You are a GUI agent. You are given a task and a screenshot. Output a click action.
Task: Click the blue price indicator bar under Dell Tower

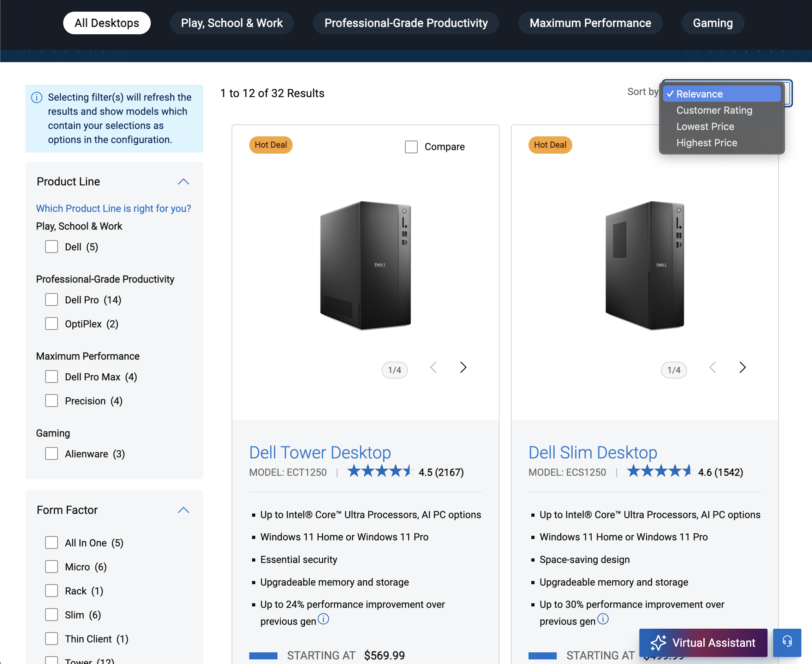(263, 655)
